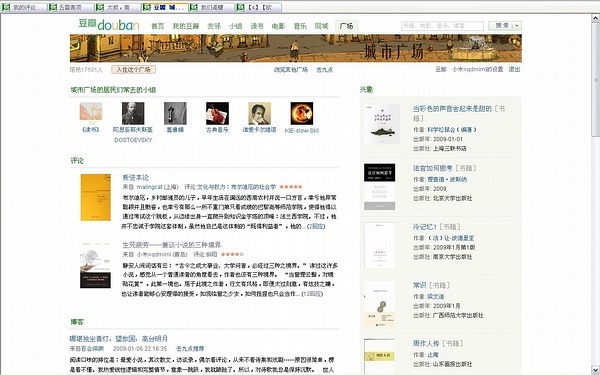Open 浏览其他广场 link

[291, 70]
